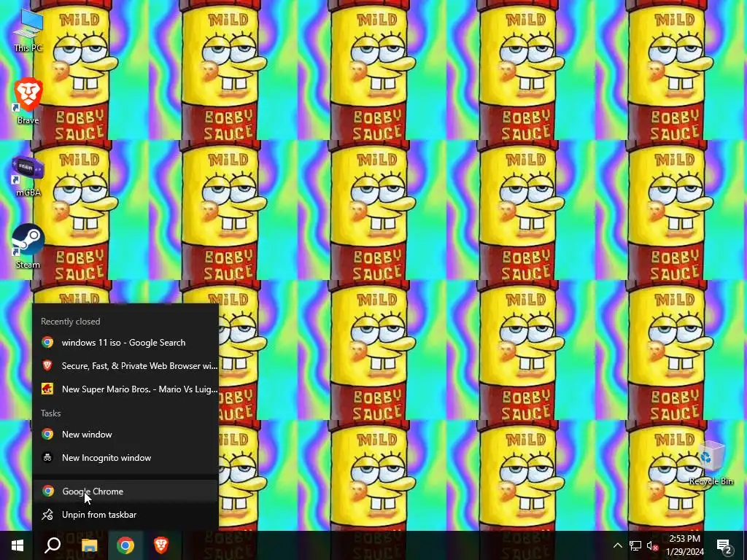The width and height of the screenshot is (747, 560).
Task: Open the notification center icon
Action: tap(724, 545)
